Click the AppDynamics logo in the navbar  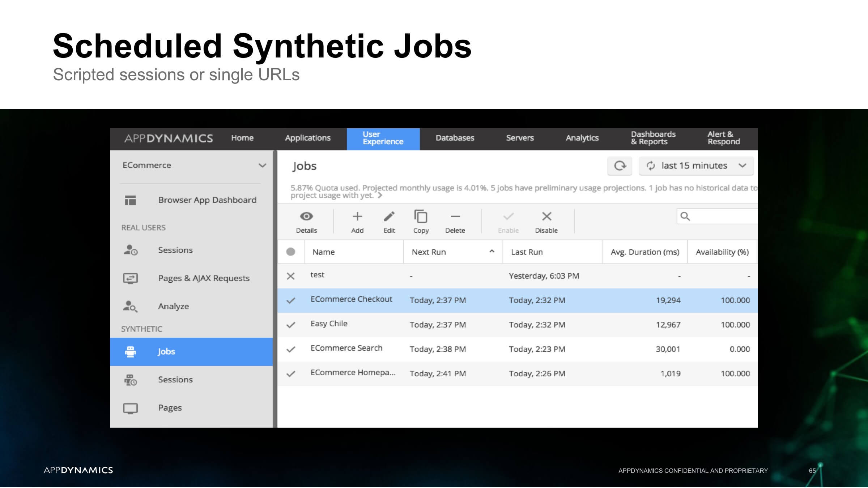point(169,138)
